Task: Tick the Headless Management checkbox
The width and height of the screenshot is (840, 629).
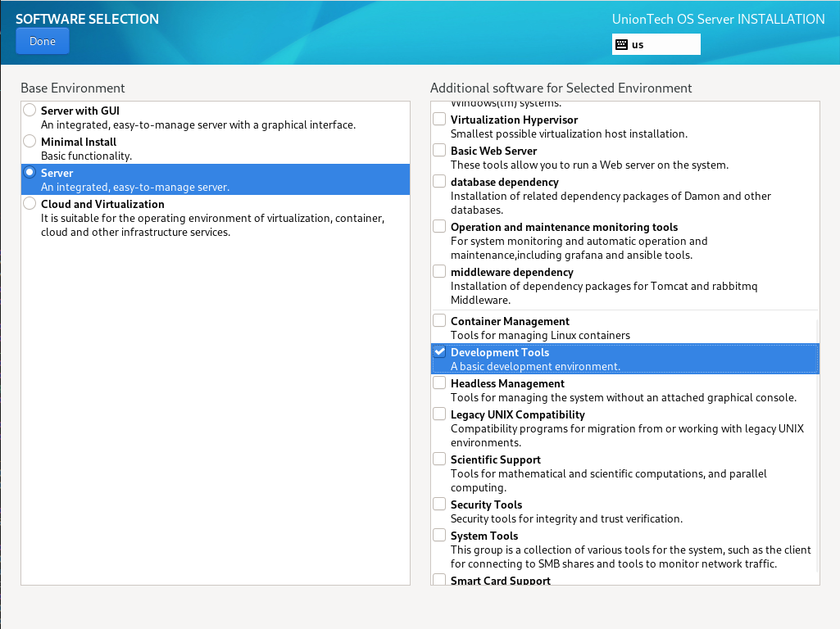Action: coord(439,382)
